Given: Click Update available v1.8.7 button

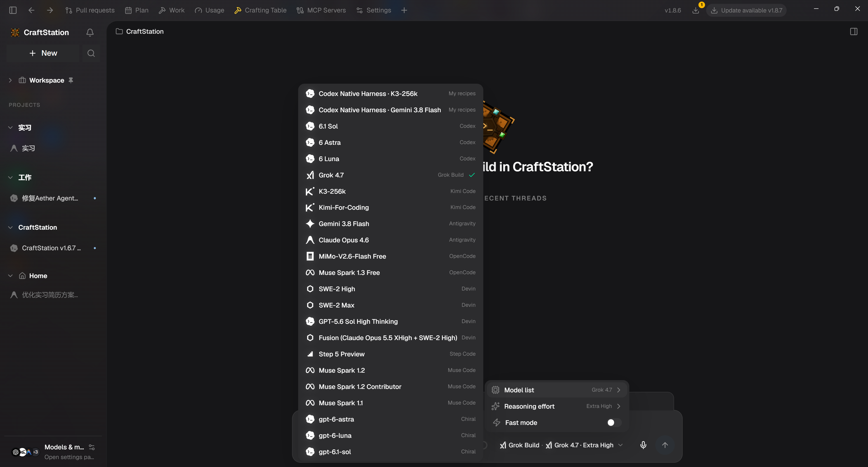Looking at the screenshot, I should coord(746,10).
